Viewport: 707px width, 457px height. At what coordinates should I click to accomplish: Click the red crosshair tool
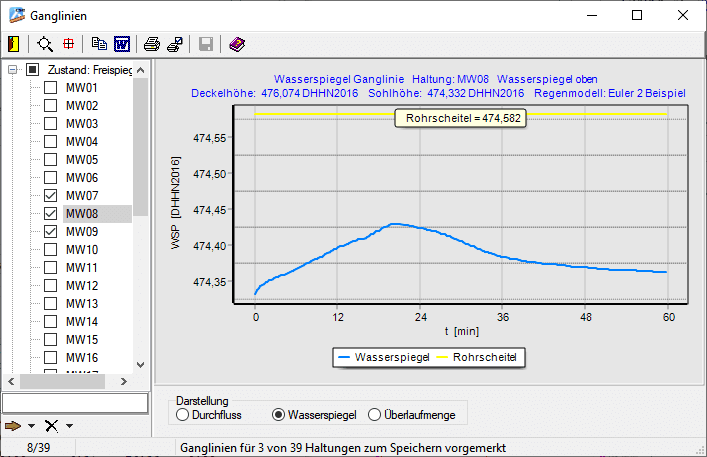click(x=69, y=44)
